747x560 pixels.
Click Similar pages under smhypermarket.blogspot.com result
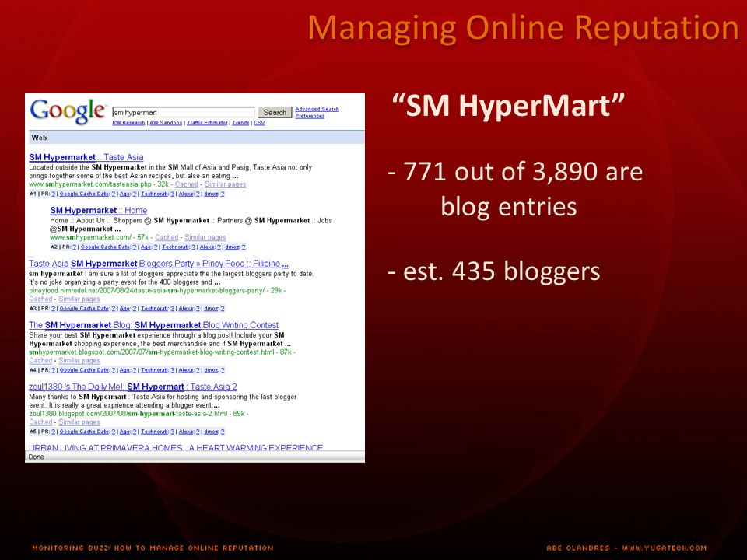(79, 360)
